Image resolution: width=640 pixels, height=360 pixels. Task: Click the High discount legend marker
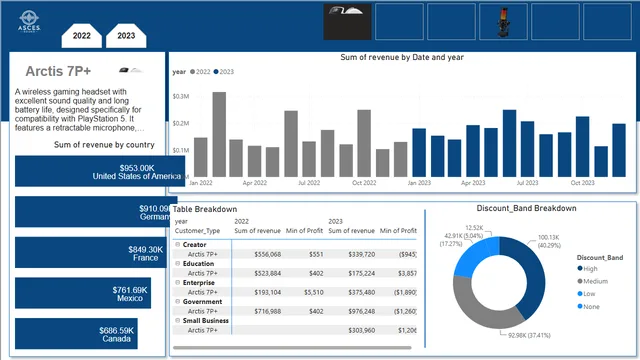coord(580,268)
